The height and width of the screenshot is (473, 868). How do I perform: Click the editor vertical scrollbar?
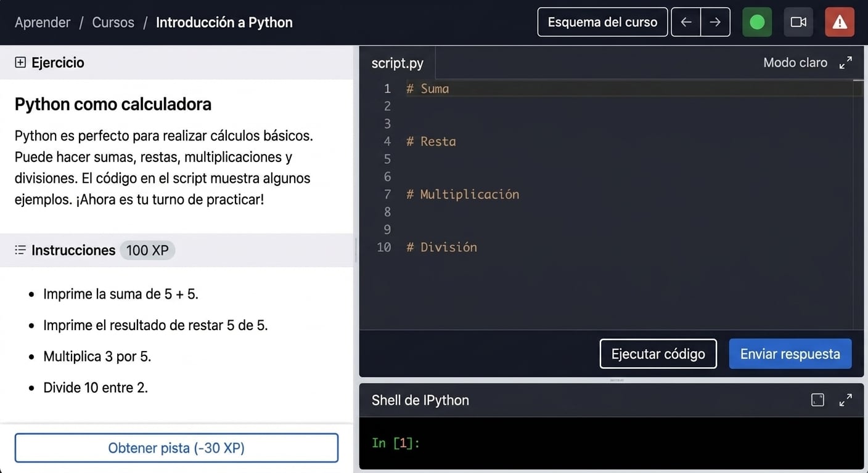(x=859, y=205)
